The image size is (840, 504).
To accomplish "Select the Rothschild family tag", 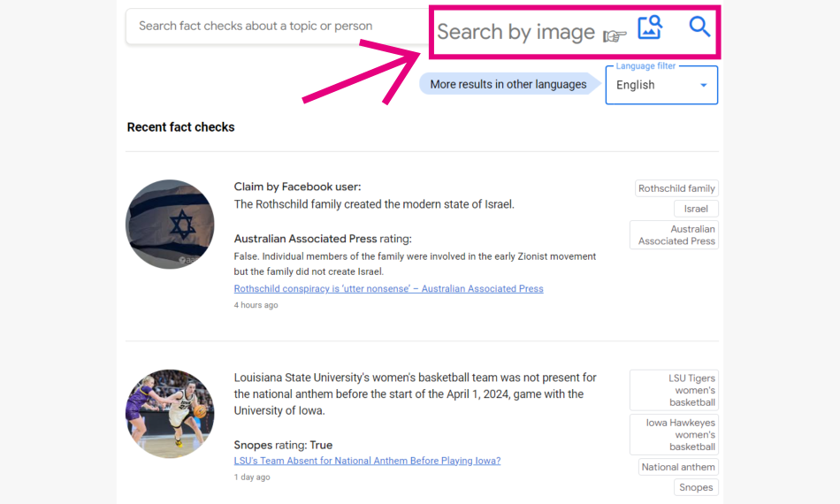I will [676, 188].
